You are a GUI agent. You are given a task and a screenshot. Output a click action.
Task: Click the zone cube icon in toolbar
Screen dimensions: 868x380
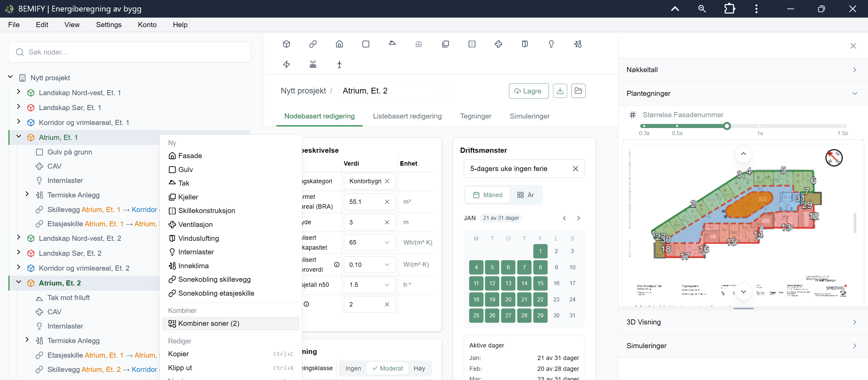287,44
